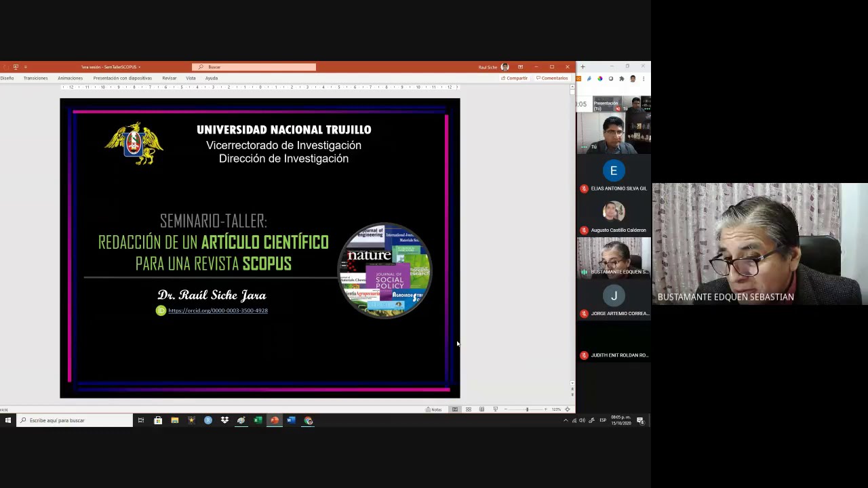Click muted mic icon for JUDITH ENIT ROLDAN
The width and height of the screenshot is (868, 488).
pyautogui.click(x=584, y=355)
